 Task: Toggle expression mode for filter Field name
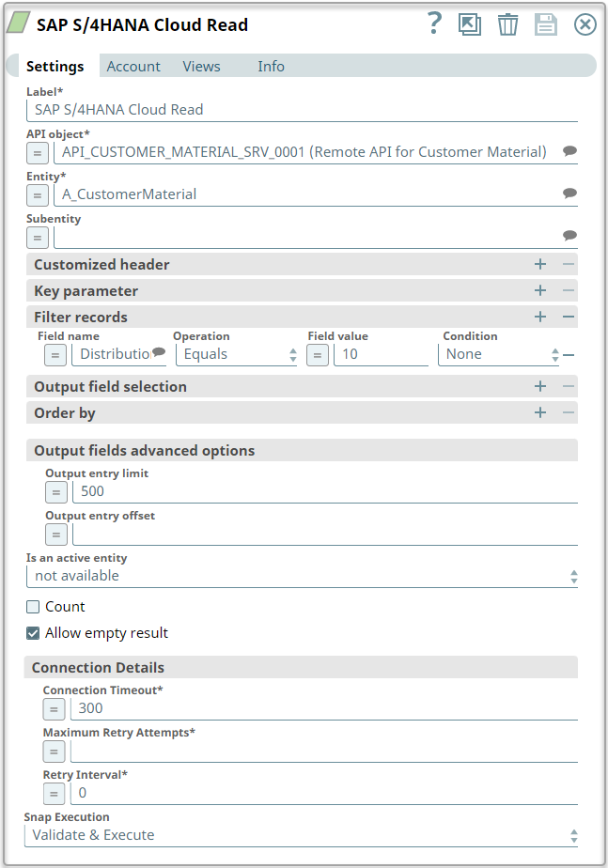[55, 355]
